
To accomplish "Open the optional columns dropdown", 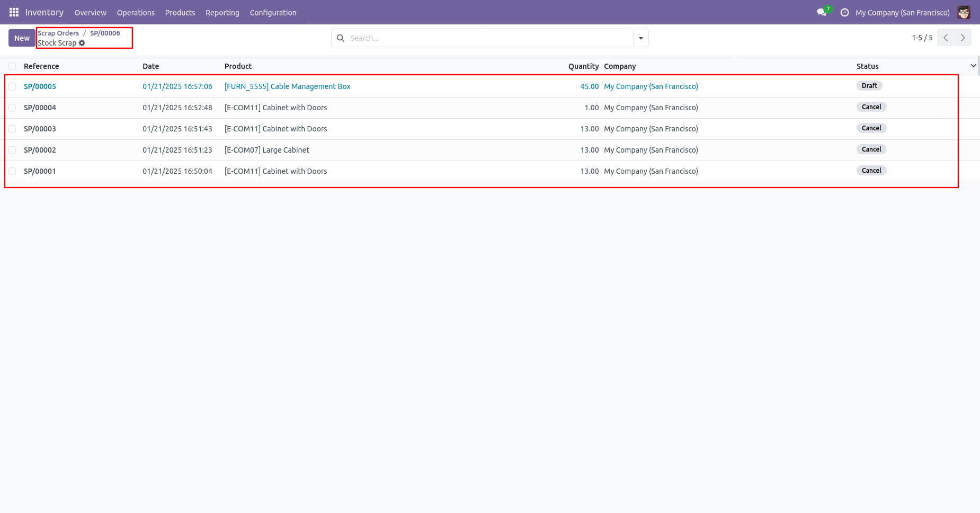I will [973, 66].
